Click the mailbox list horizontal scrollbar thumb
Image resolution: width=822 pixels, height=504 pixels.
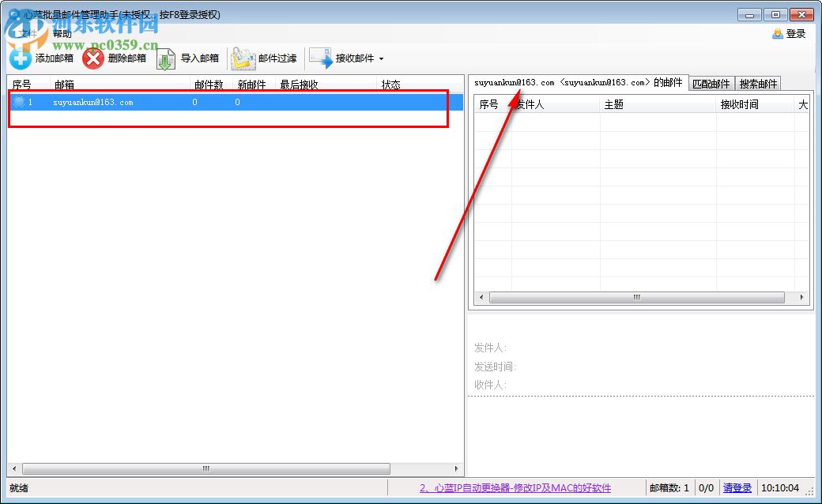point(206,468)
